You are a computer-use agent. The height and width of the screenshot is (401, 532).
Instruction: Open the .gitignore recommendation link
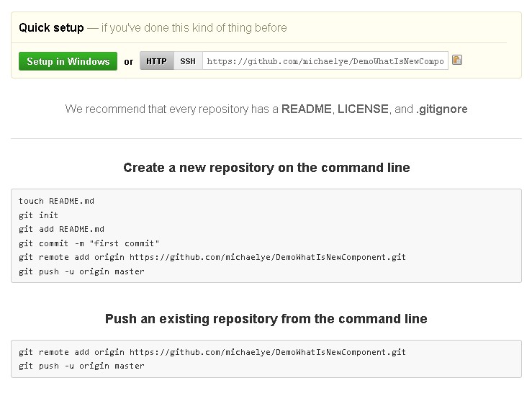pyautogui.click(x=442, y=109)
